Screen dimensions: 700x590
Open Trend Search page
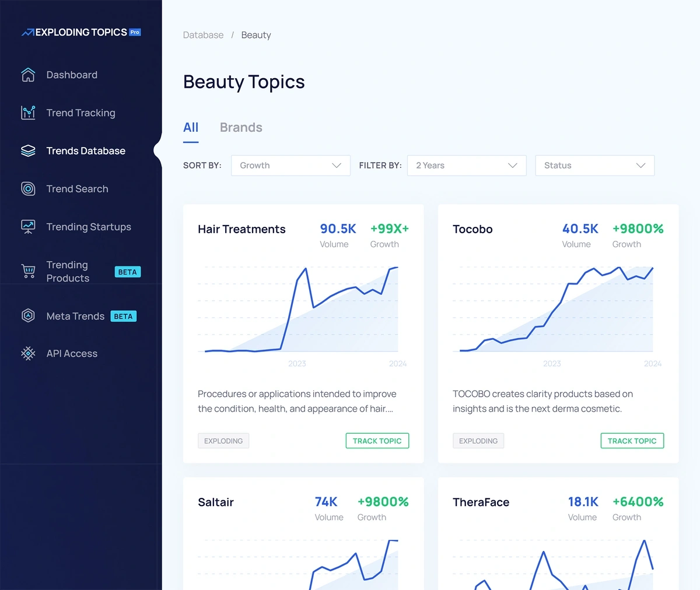coord(77,189)
